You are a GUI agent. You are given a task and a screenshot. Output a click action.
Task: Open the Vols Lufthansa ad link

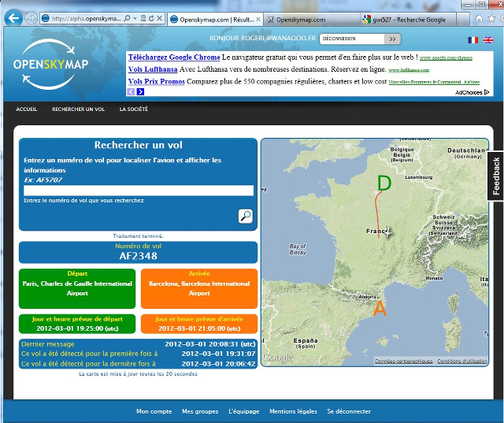pos(153,69)
